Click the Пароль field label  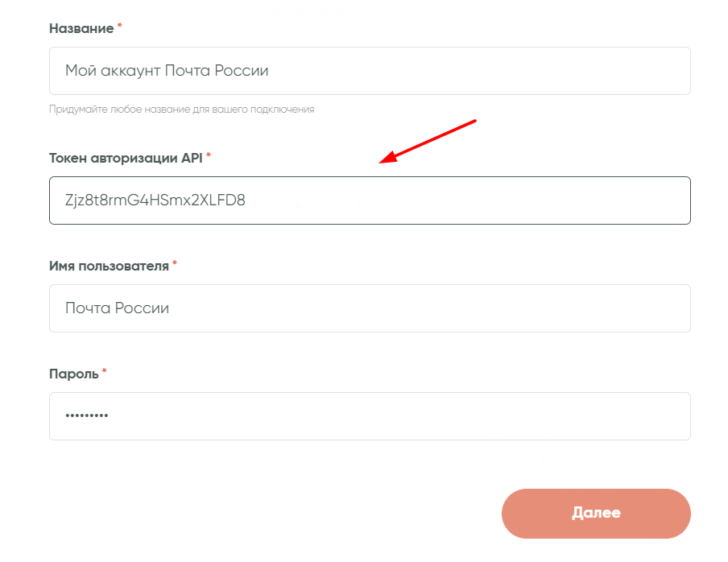[x=74, y=374]
